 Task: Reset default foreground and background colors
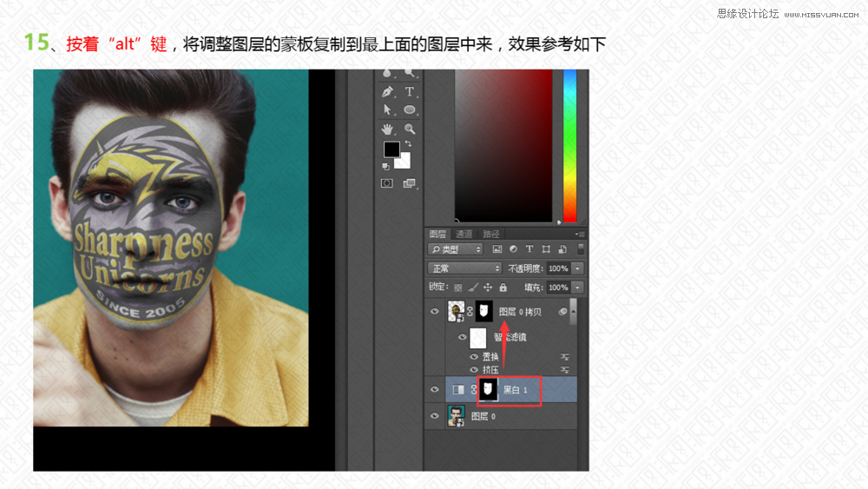click(x=386, y=166)
